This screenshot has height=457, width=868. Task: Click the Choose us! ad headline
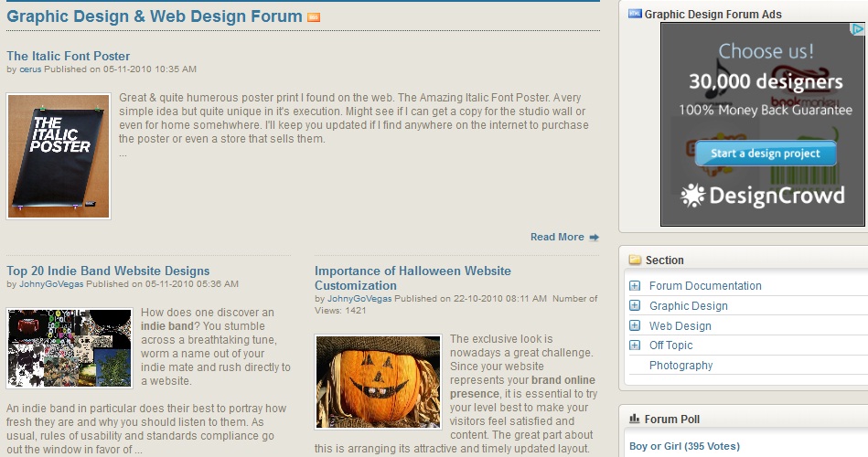click(x=766, y=51)
